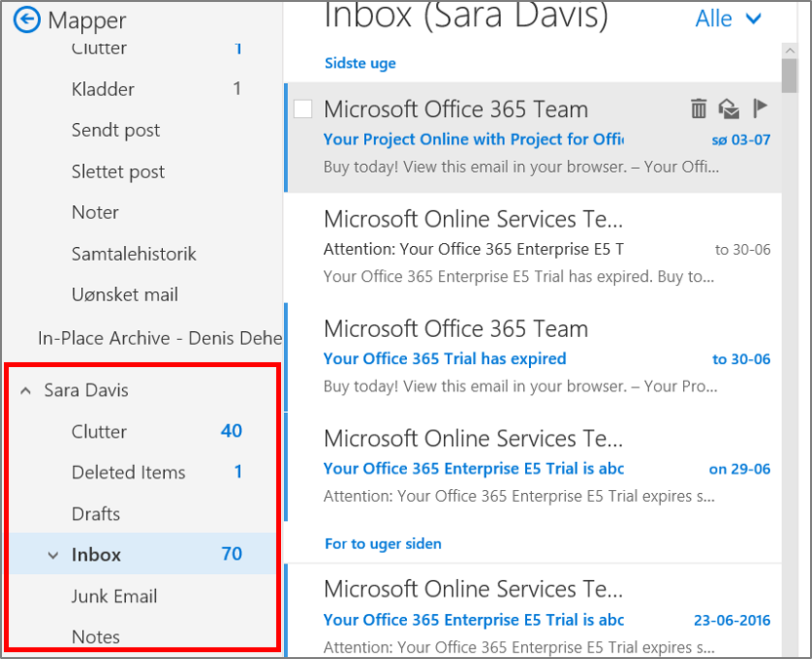Select the Sendt post folder

(x=115, y=130)
